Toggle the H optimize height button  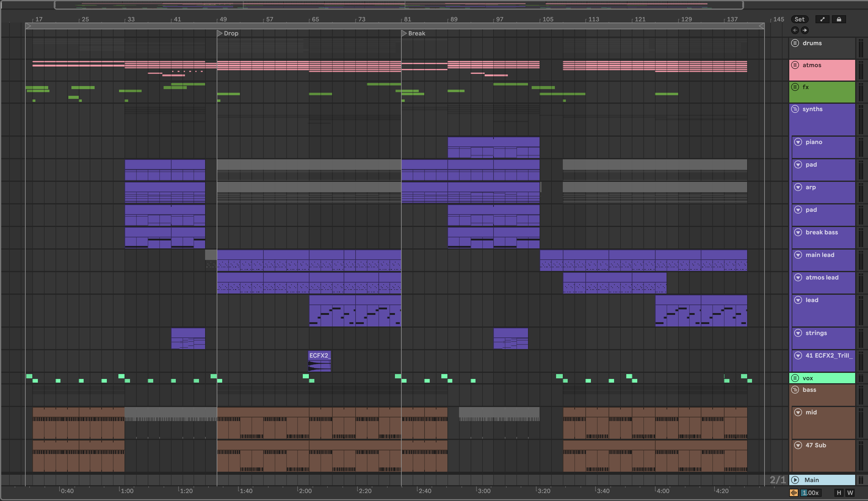pos(839,493)
